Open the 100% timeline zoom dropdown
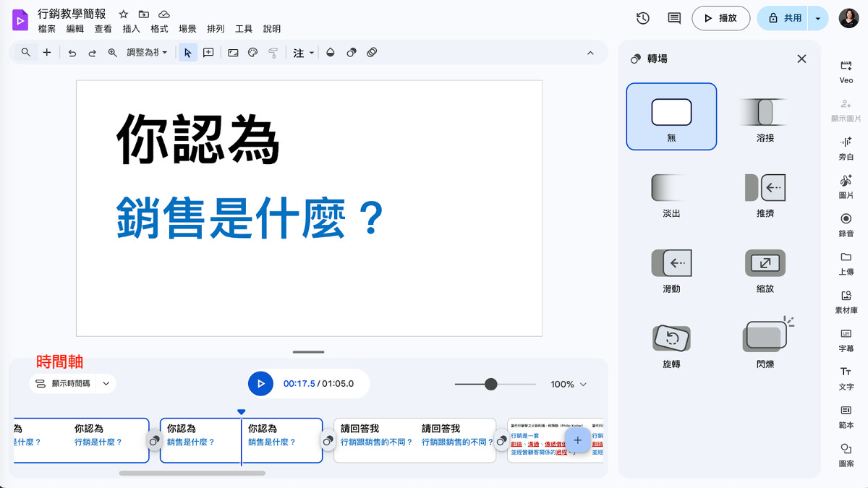 click(569, 385)
